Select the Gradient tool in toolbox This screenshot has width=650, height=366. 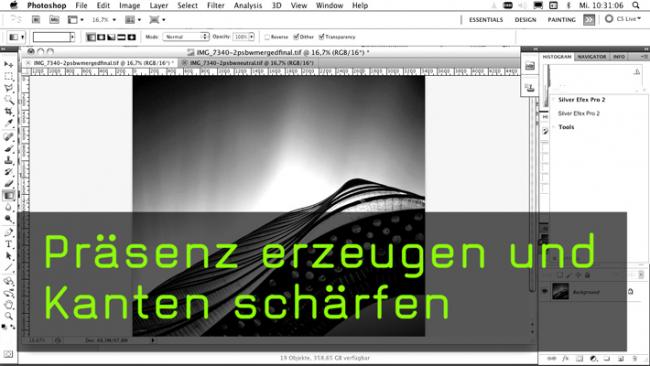click(x=8, y=195)
